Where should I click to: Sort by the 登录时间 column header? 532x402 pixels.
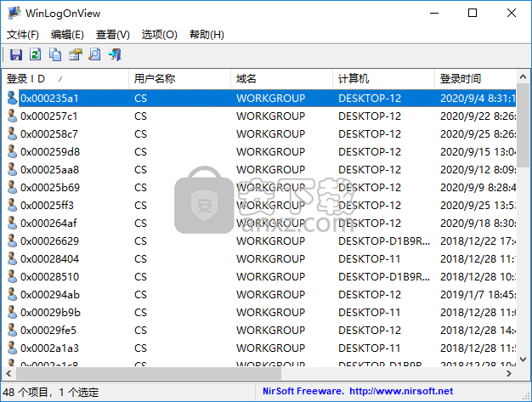[475, 79]
